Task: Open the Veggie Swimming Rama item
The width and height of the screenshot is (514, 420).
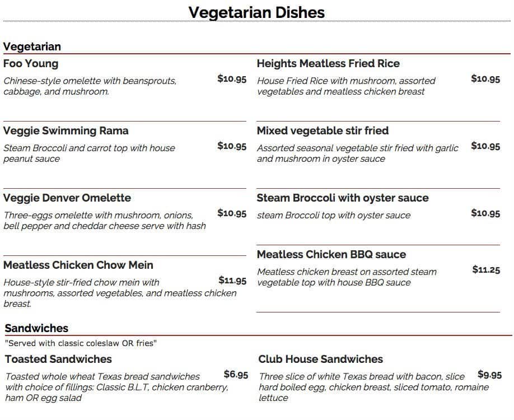Action: coord(66,130)
